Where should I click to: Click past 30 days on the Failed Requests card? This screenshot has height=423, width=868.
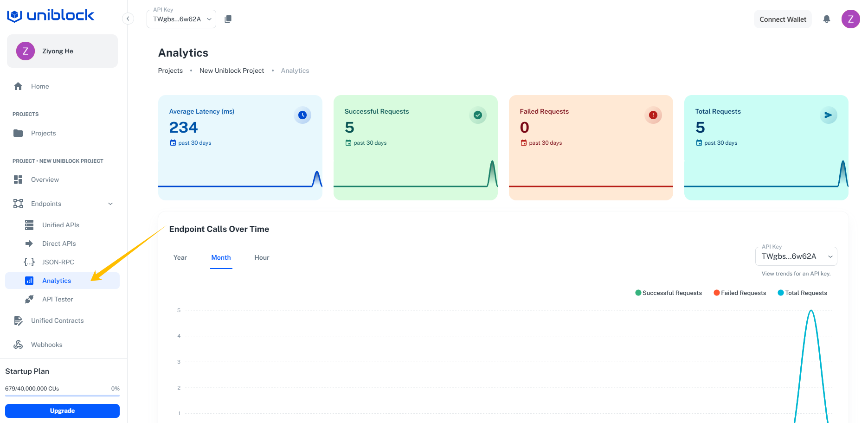(x=546, y=143)
